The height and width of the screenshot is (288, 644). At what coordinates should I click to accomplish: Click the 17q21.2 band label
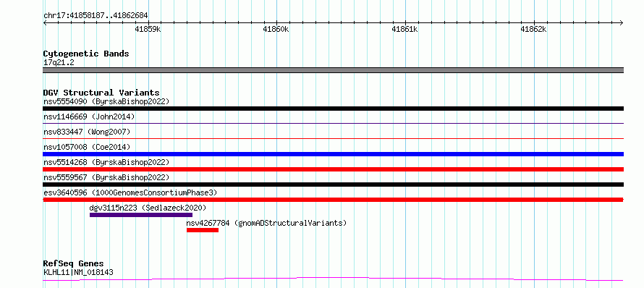[x=59, y=63]
